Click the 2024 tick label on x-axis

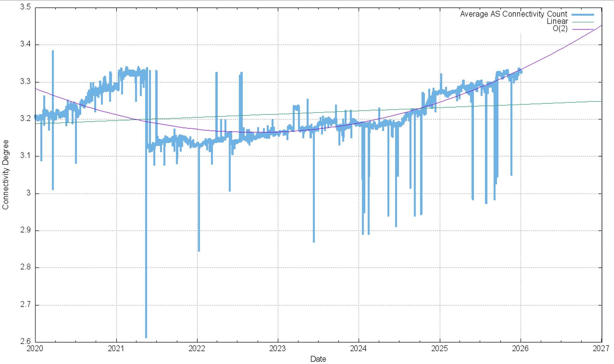point(359,348)
